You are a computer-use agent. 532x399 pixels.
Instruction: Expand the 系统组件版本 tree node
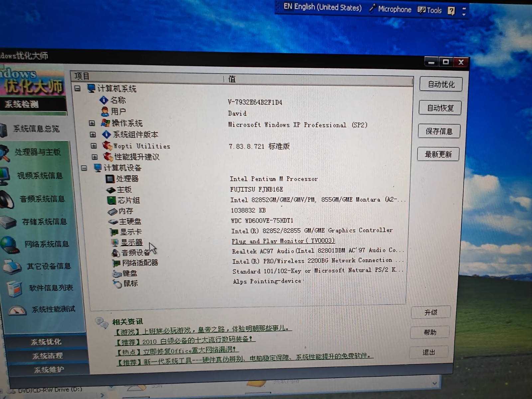(x=93, y=135)
